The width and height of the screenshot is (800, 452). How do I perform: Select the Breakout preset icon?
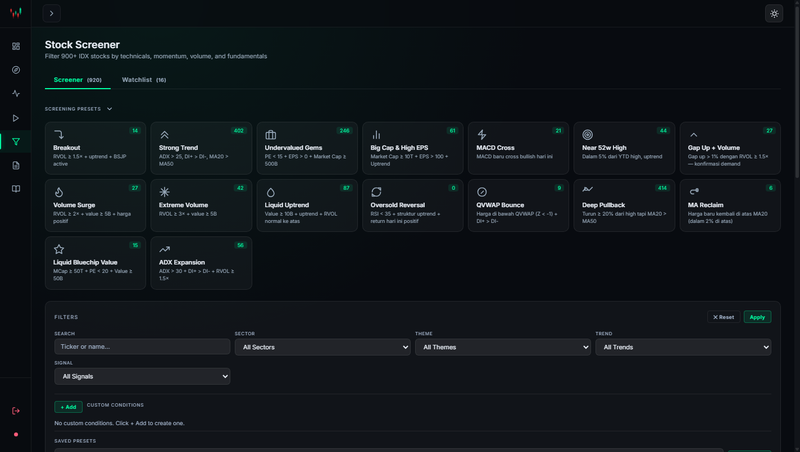pos(59,135)
